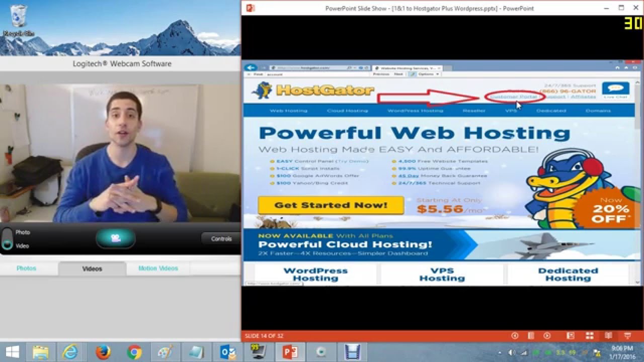
Task: Click the live webcam preview image
Action: [120, 153]
